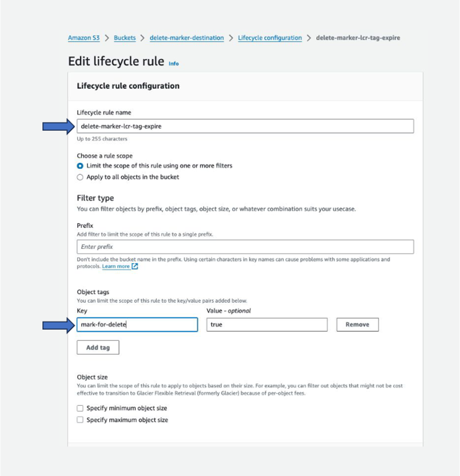Open the Info link beside Edit lifecycle rule

click(173, 64)
